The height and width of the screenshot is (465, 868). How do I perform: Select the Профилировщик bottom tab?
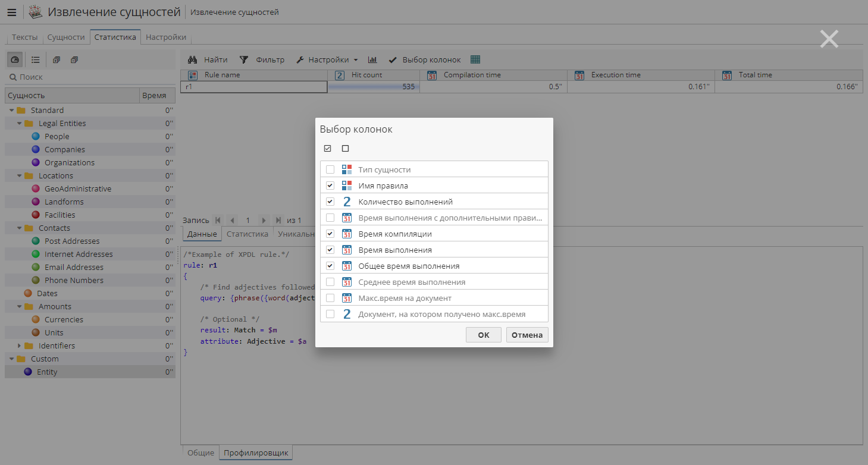pos(256,453)
